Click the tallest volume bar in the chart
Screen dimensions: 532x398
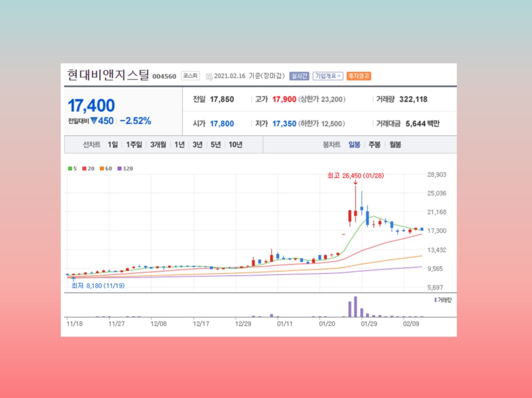pyautogui.click(x=355, y=307)
